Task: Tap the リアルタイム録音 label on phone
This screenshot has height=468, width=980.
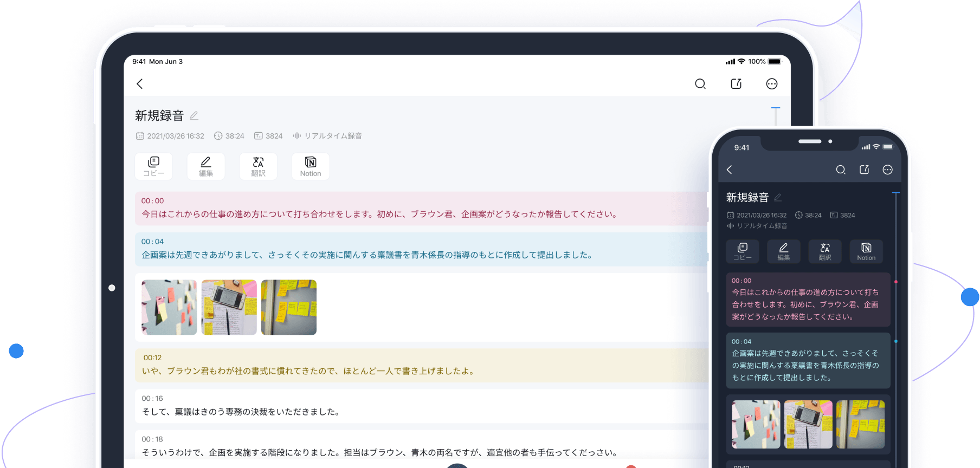Action: pos(762,226)
